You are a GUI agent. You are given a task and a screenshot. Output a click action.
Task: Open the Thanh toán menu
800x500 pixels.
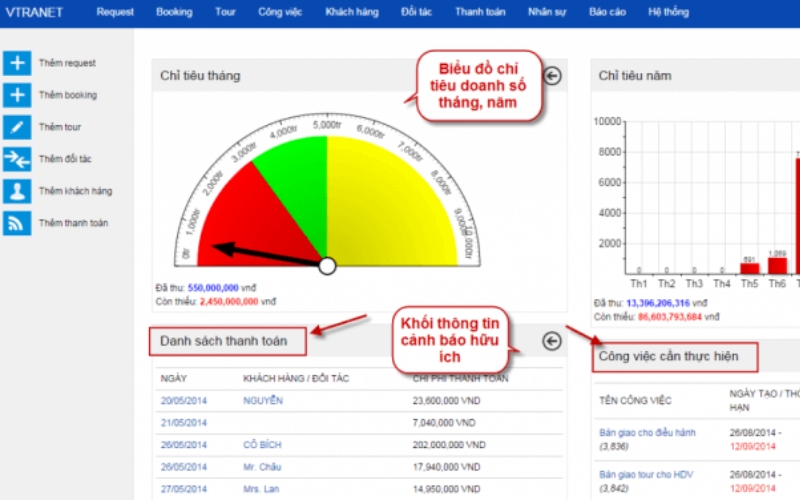pos(480,12)
